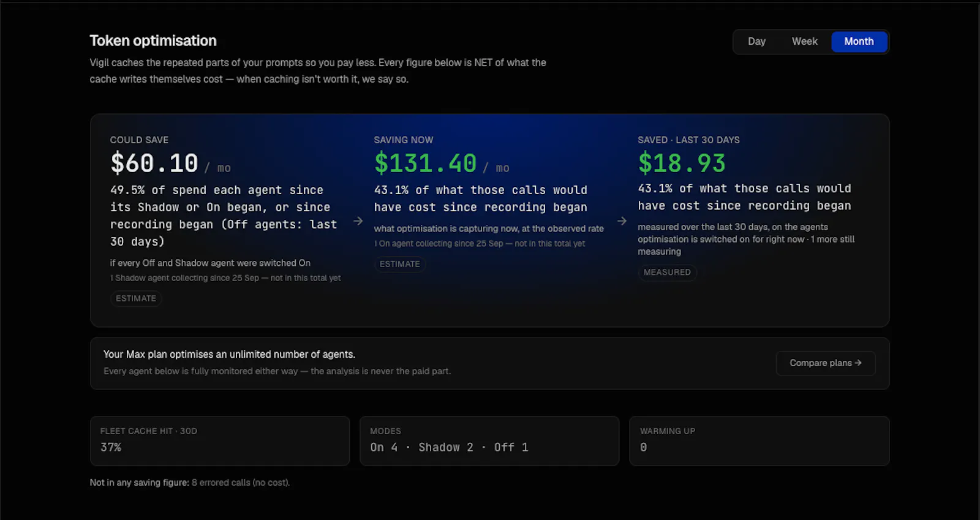
Task: Click the "Vigil caches the repeated parts" intro paragraph
Action: click(318, 71)
